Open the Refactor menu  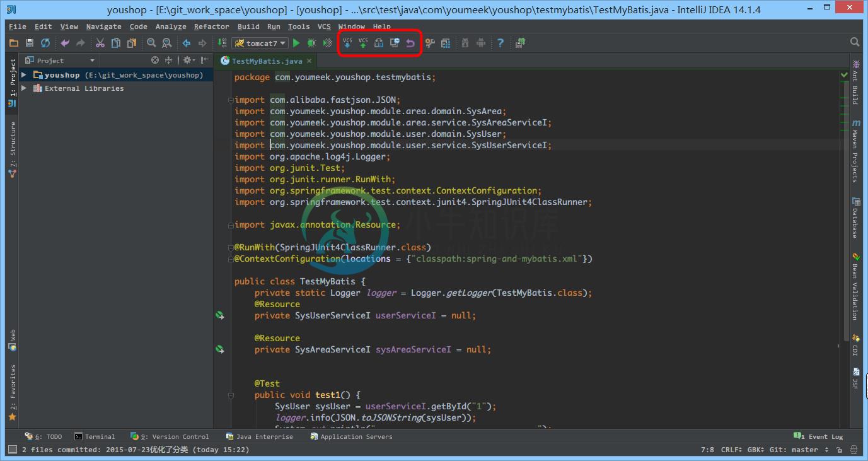click(212, 26)
